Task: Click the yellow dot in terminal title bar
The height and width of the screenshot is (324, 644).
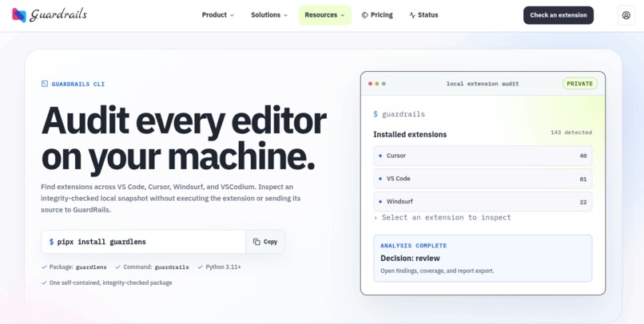Action: pyautogui.click(x=377, y=84)
